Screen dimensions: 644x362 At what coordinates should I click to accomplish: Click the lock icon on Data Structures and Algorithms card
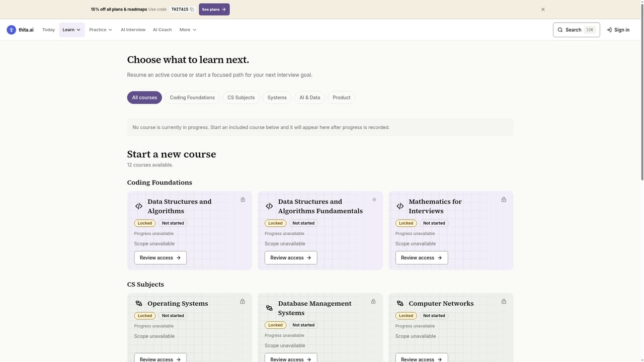pyautogui.click(x=243, y=200)
